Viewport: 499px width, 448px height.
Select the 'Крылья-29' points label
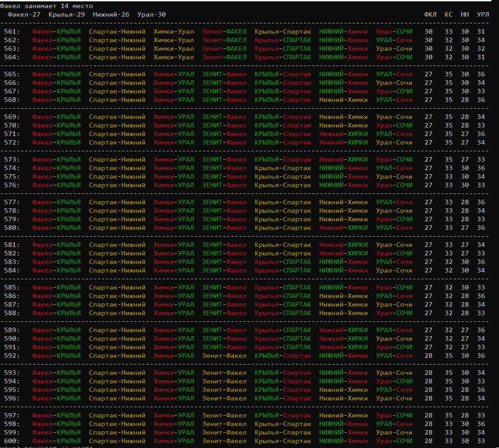(x=66, y=15)
